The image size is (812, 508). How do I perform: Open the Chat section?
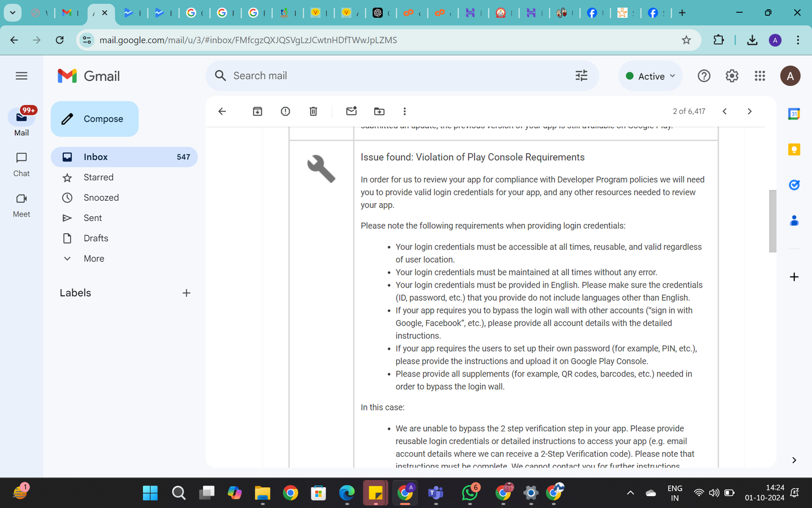point(21,165)
